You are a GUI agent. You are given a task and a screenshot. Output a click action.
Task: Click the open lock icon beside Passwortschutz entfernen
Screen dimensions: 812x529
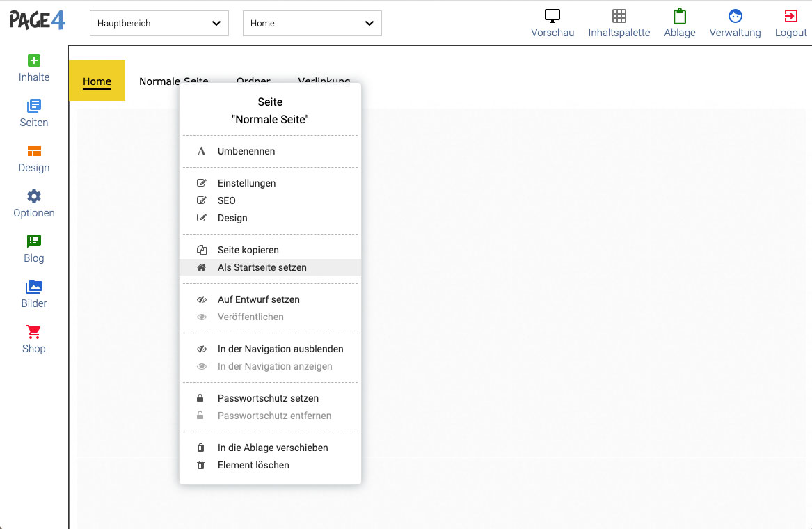tap(200, 416)
